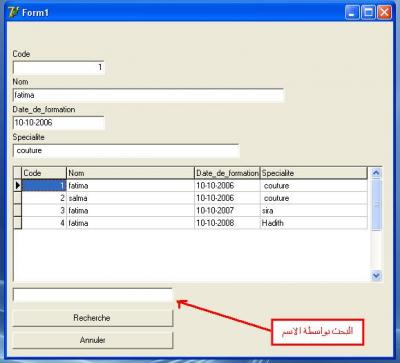
Task: Select Code cell with value 2
Action: [x=44, y=198]
